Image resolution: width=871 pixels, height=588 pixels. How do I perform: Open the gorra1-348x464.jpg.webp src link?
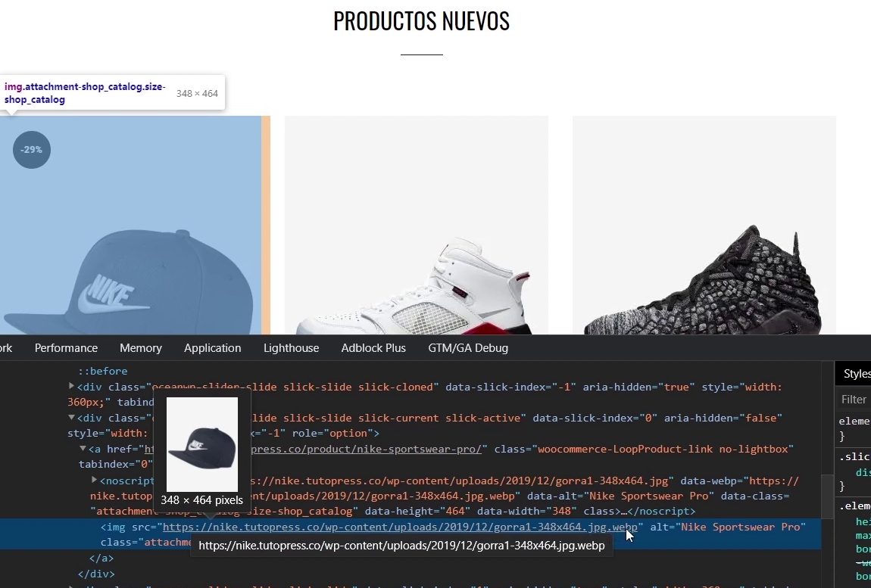pyautogui.click(x=400, y=527)
